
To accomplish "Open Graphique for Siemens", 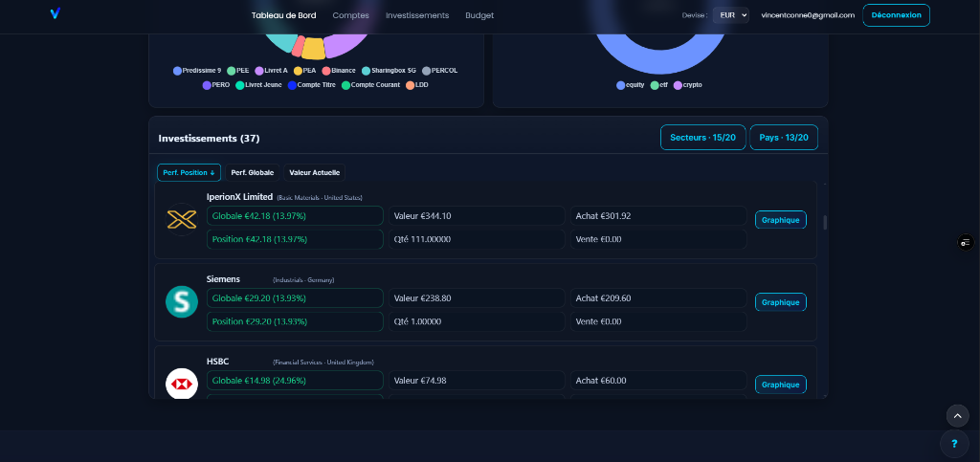I will (780, 302).
